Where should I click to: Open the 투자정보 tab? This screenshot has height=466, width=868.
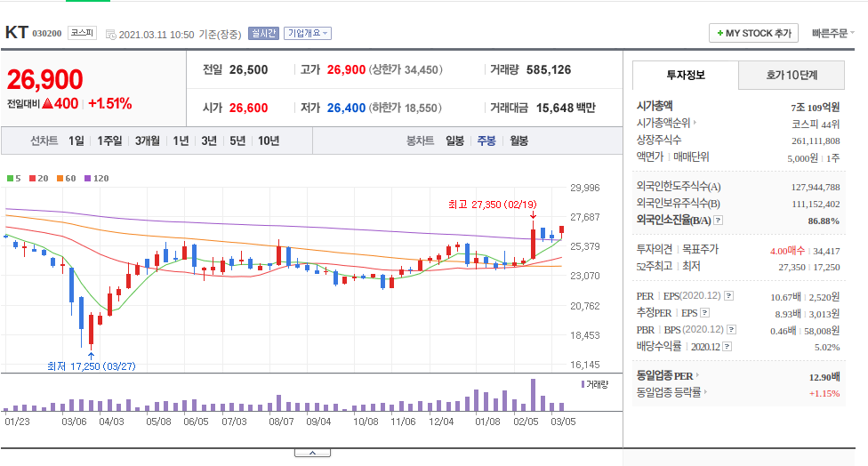[686, 76]
